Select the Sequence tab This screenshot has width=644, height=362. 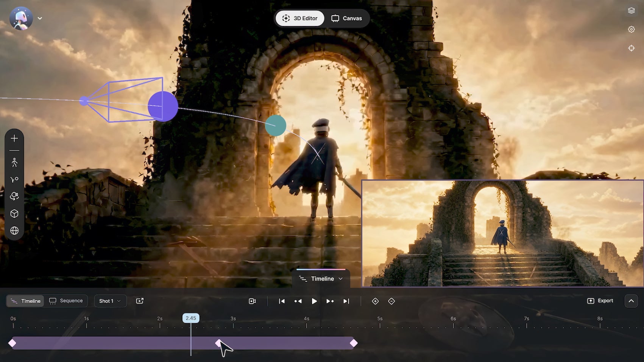66,301
